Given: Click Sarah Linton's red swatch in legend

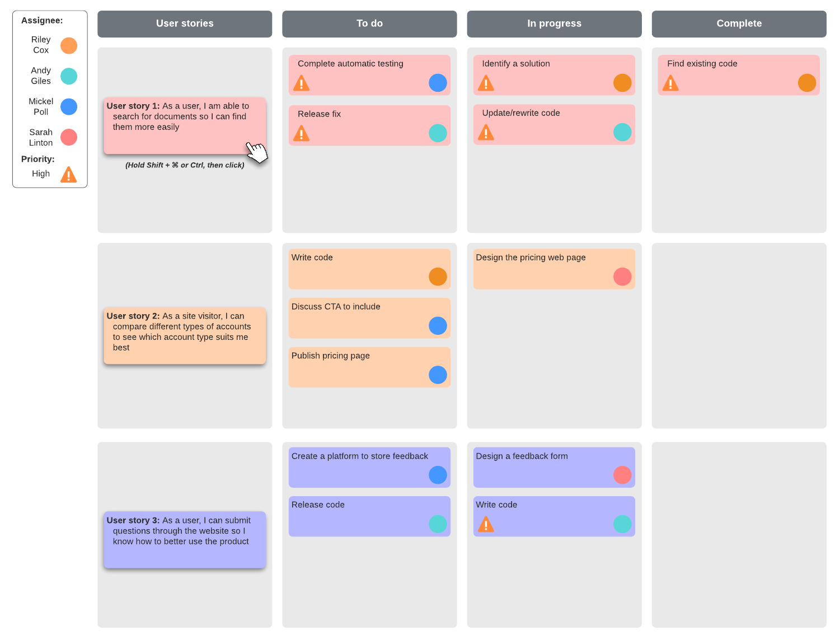Looking at the screenshot, I should (x=68, y=137).
